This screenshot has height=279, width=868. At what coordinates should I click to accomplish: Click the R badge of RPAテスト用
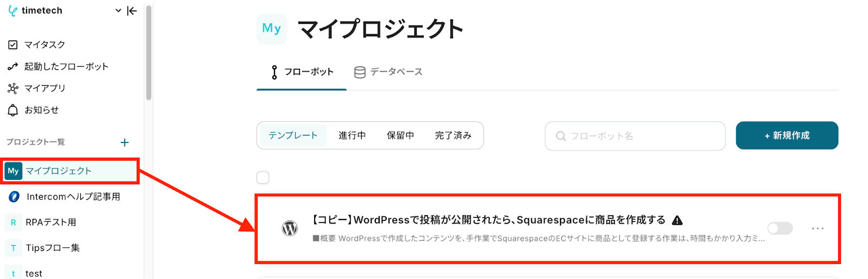[14, 223]
